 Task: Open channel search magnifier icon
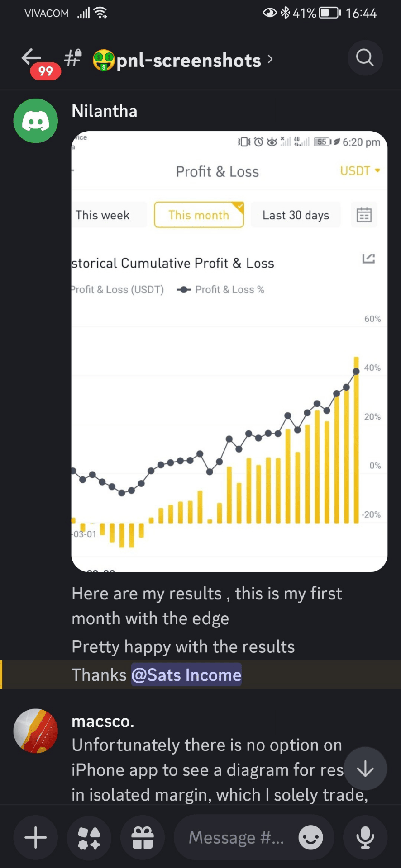365,58
